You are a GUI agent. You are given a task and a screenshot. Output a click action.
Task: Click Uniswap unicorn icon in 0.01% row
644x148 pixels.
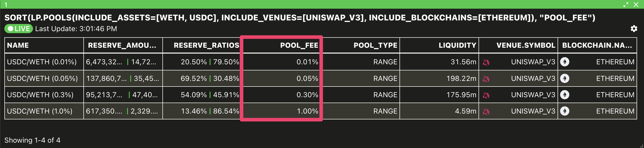pos(486,62)
